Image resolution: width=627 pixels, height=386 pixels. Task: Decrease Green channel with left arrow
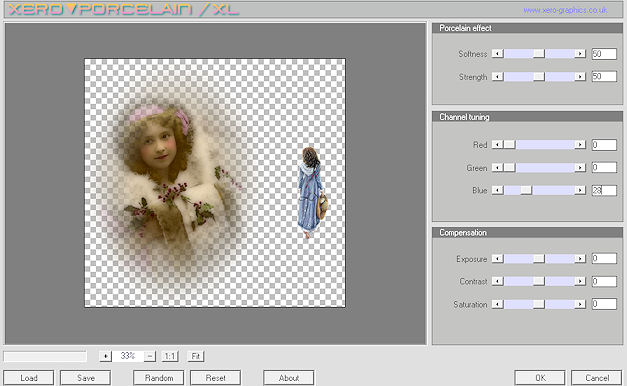tap(497, 168)
